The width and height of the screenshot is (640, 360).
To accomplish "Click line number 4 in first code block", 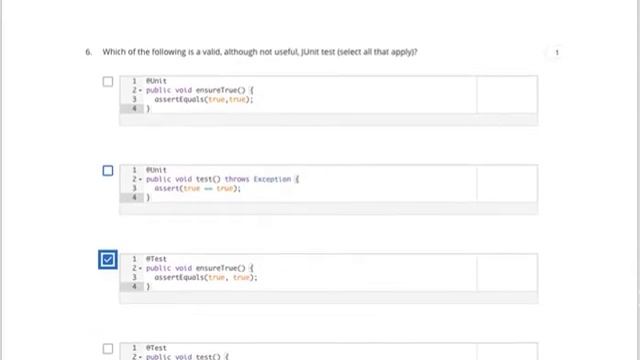I will [x=134, y=108].
